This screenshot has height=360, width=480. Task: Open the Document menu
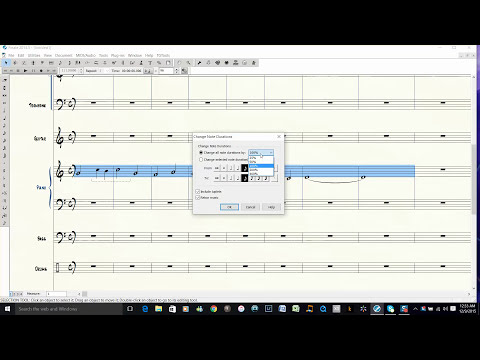[63, 55]
